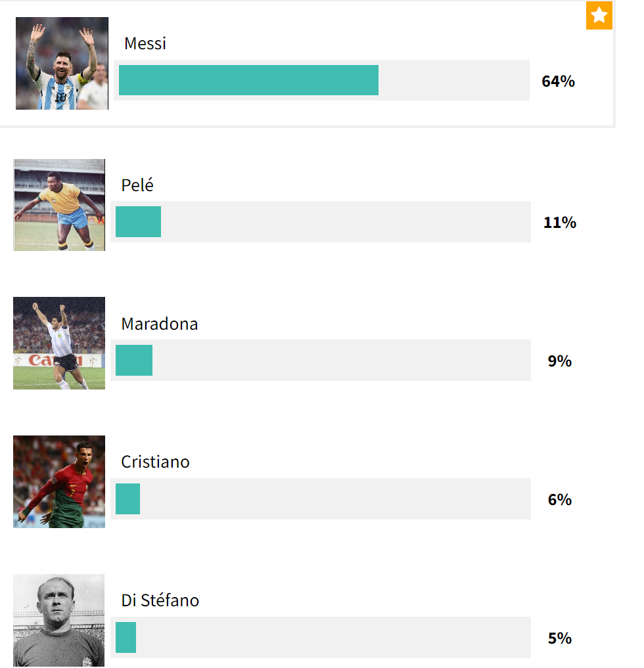Click the 6% result for Cristiano
Image resolution: width=644 pixels, height=668 pixels.
pyautogui.click(x=560, y=499)
